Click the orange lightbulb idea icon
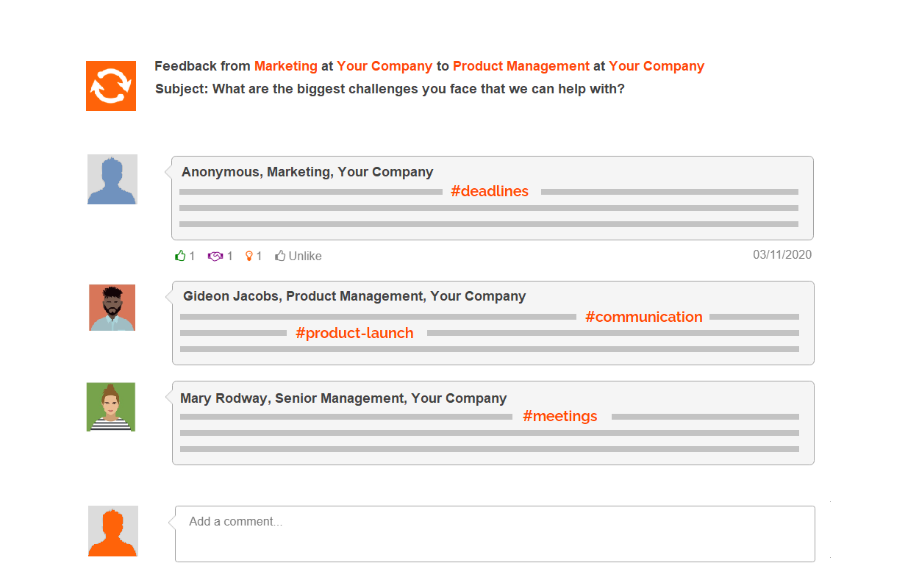The width and height of the screenshot is (919, 588). click(x=249, y=256)
